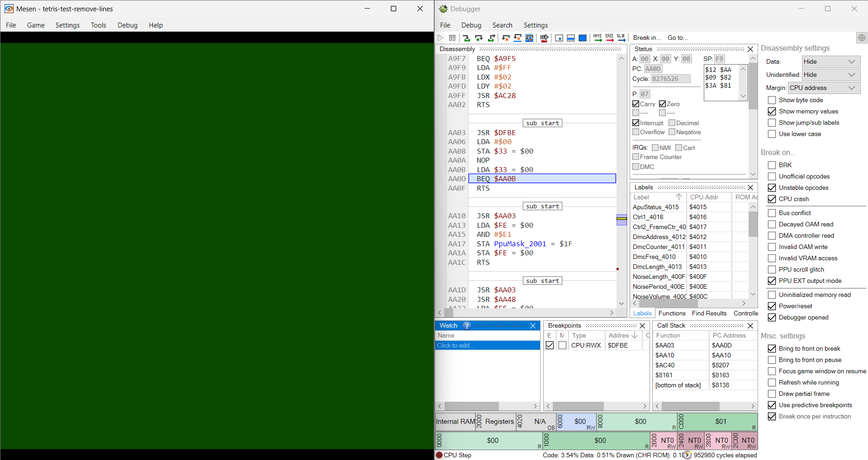868x460 pixels.
Task: Toggle Unofficial opcodes break option
Action: click(x=772, y=176)
